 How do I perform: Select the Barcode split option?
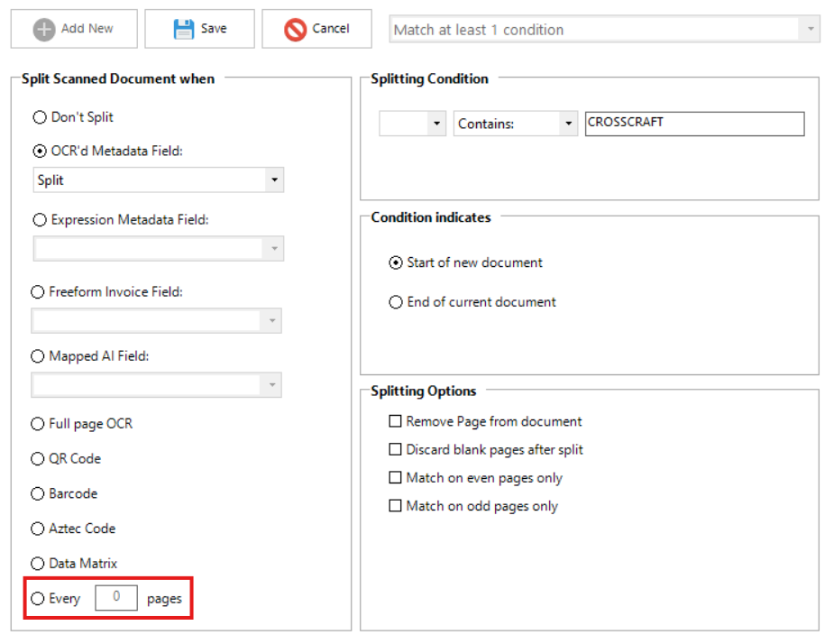click(38, 494)
